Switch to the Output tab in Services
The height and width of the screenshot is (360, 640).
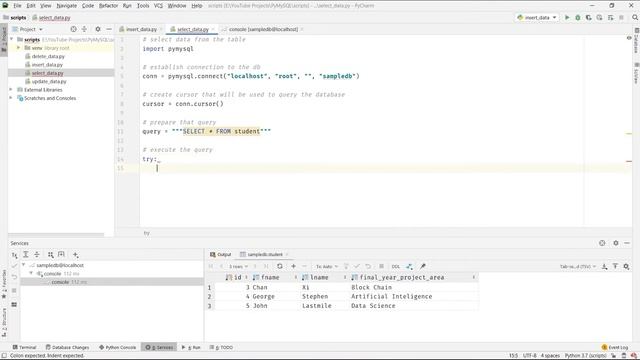point(221,254)
